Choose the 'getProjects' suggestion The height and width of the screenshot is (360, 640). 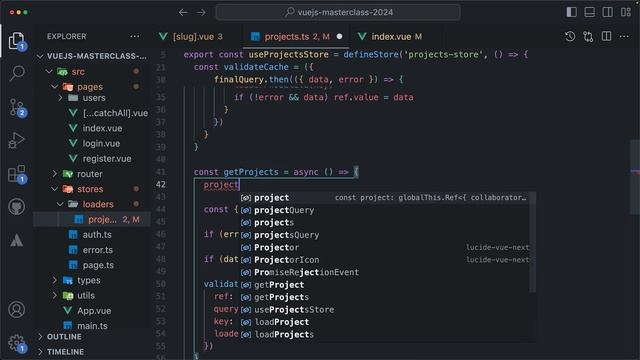(384, 297)
